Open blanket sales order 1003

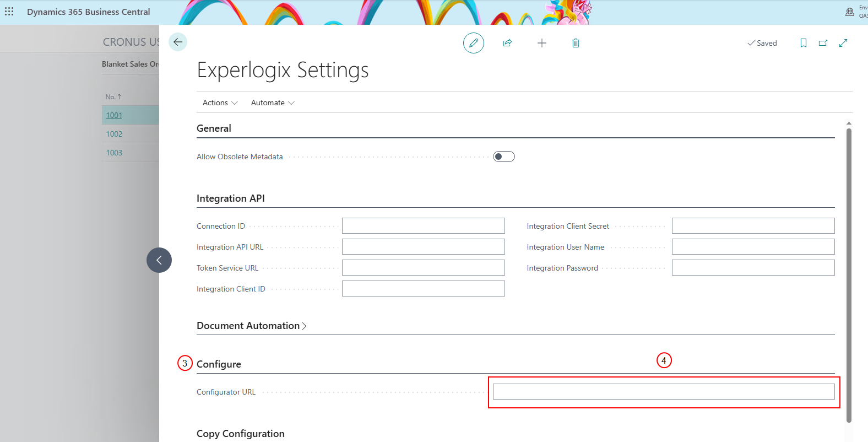click(114, 153)
